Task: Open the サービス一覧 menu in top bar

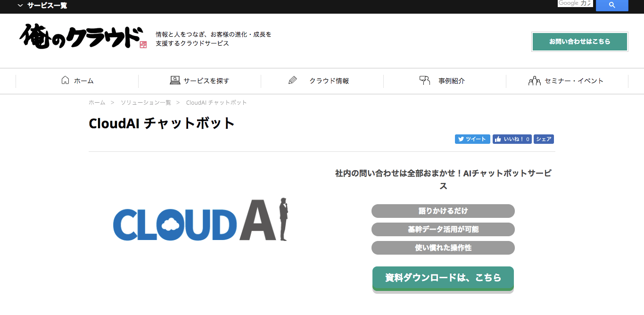Action: click(47, 6)
